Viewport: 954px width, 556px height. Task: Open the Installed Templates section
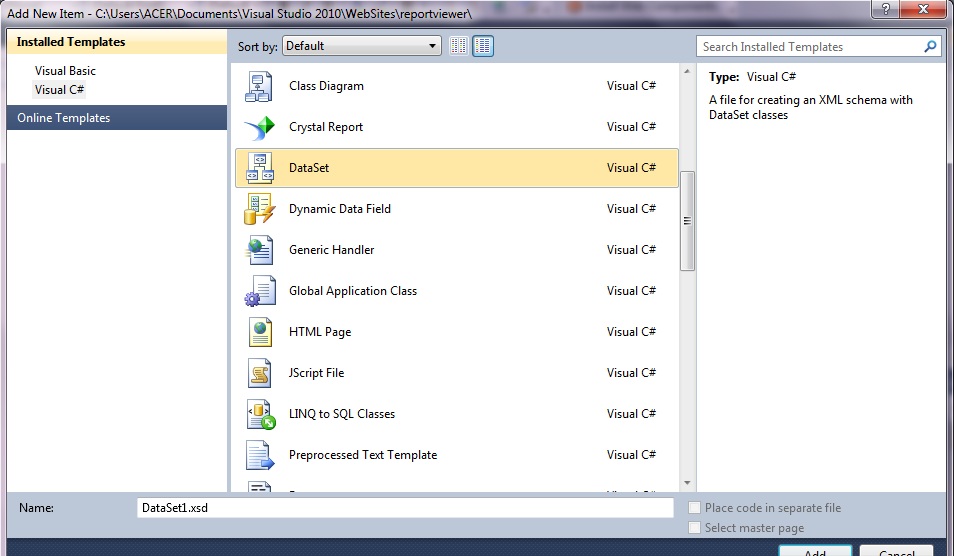click(x=117, y=42)
